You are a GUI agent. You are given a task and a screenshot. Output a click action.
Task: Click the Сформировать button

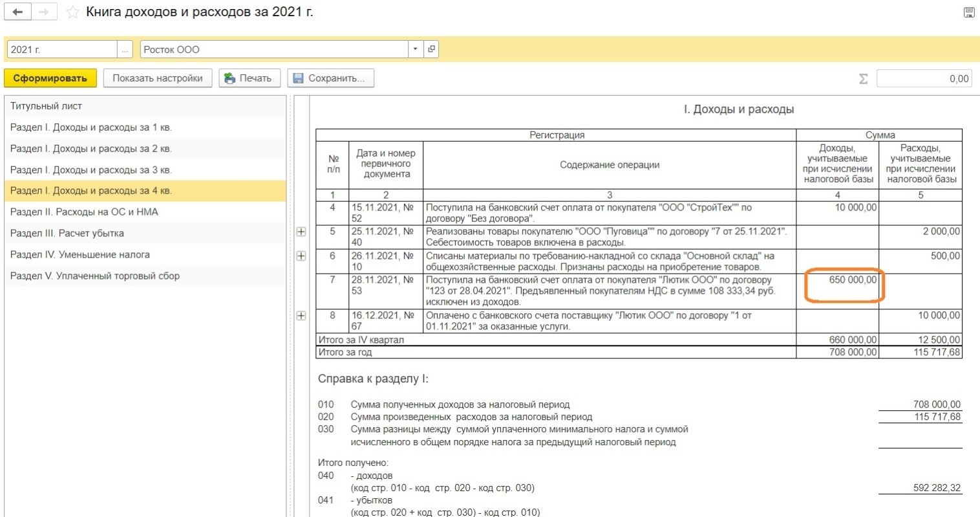coord(50,78)
